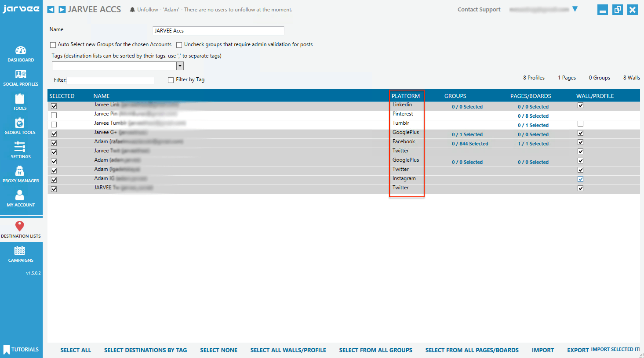Screen dimensions: 644x358
Task: Enable Auto Select new Groups checkbox
Action: pos(53,45)
